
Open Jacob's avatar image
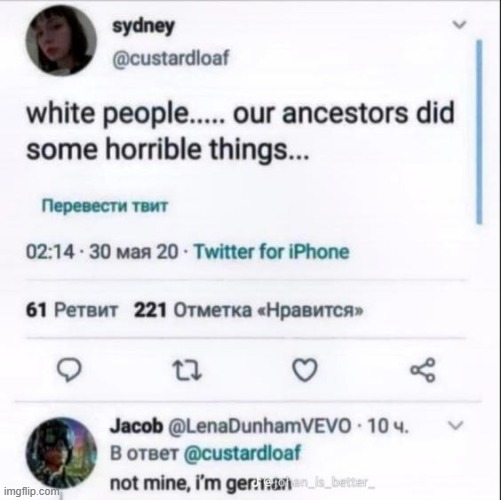coord(61,453)
